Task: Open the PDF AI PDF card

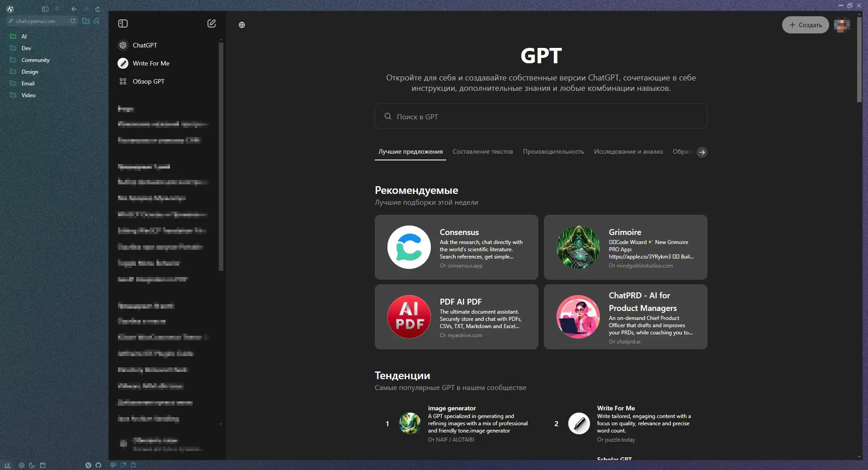Action: tap(457, 317)
